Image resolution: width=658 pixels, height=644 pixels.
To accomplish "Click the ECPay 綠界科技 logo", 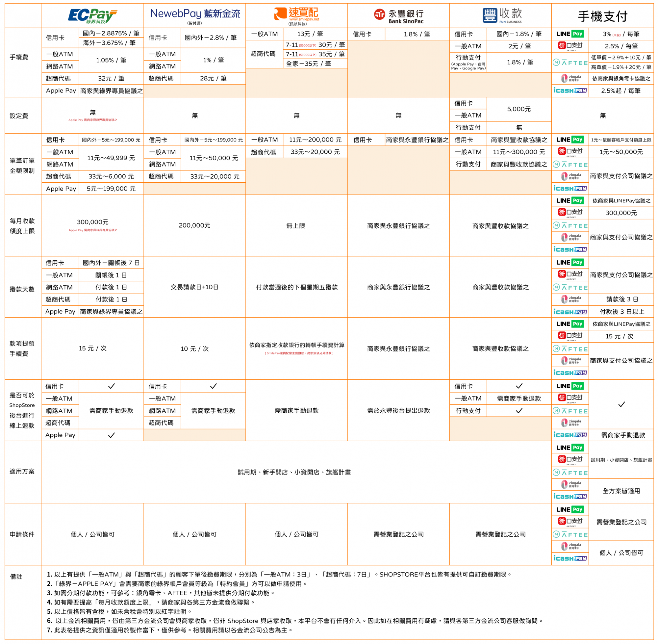I will point(92,16).
